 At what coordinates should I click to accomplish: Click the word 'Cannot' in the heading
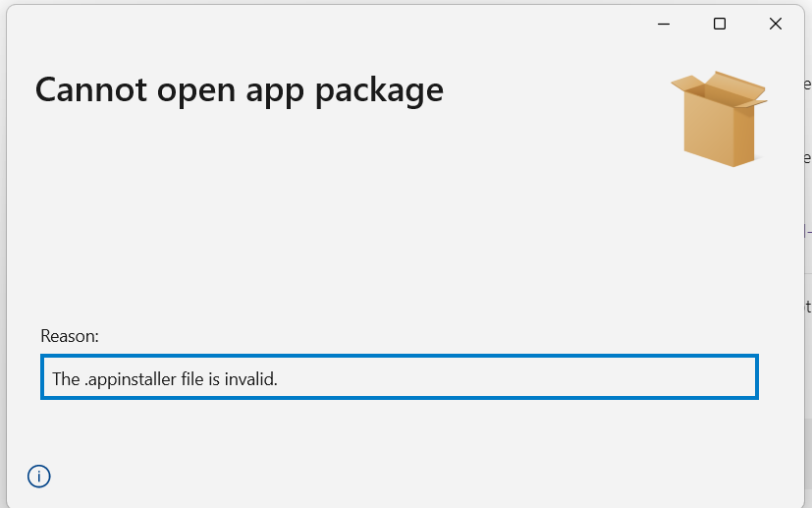click(x=91, y=89)
